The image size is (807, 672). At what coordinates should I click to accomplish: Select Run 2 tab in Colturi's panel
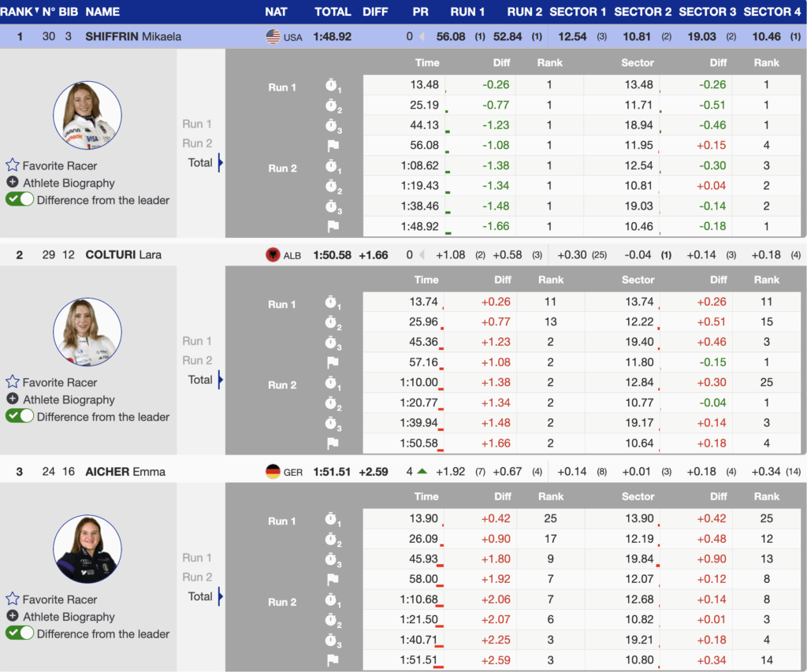pyautogui.click(x=197, y=360)
